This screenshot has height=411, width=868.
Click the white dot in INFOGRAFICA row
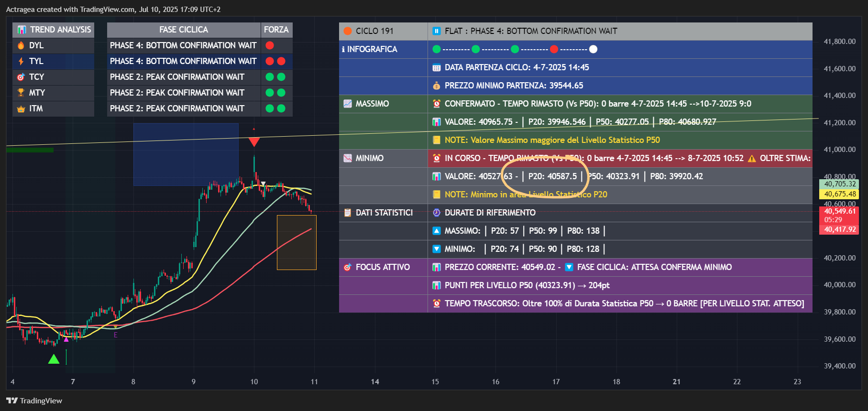tap(593, 49)
